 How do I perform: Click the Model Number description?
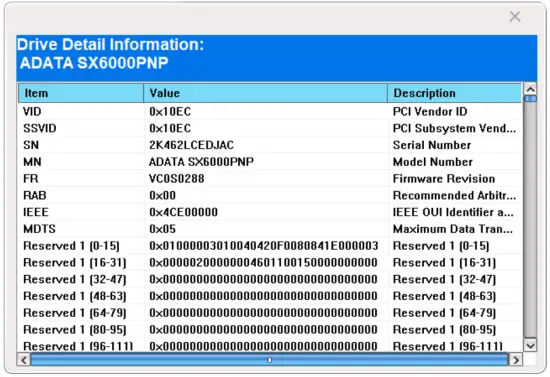pos(433,162)
